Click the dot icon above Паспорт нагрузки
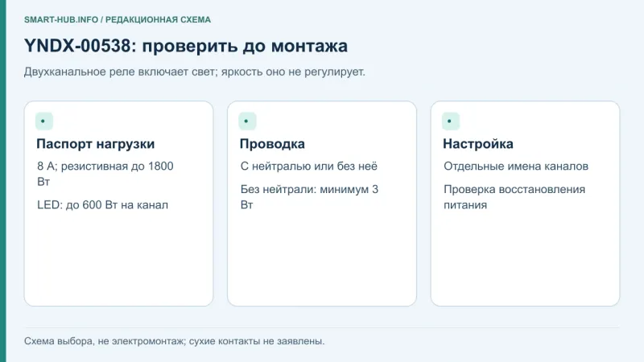The width and height of the screenshot is (644, 362). (x=44, y=121)
